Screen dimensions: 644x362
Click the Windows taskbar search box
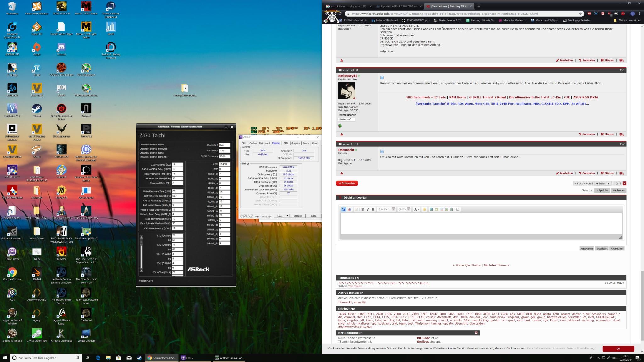(x=47, y=358)
